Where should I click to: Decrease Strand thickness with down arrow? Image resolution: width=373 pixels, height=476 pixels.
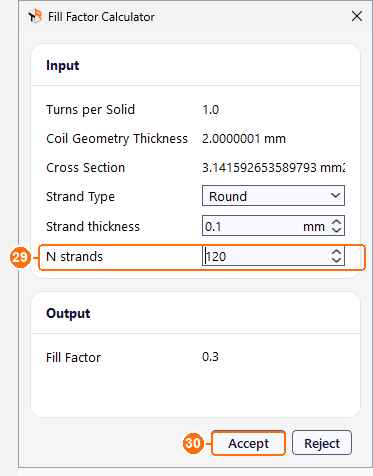(x=337, y=230)
